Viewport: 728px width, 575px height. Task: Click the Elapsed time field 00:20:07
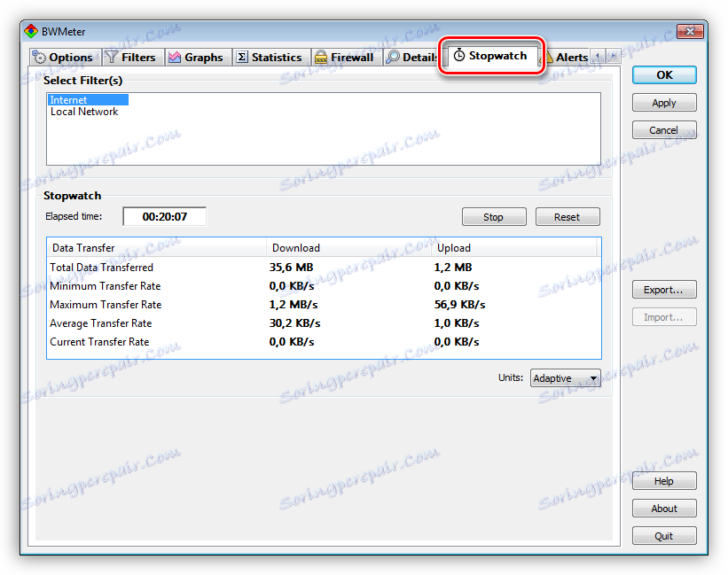coord(164,216)
